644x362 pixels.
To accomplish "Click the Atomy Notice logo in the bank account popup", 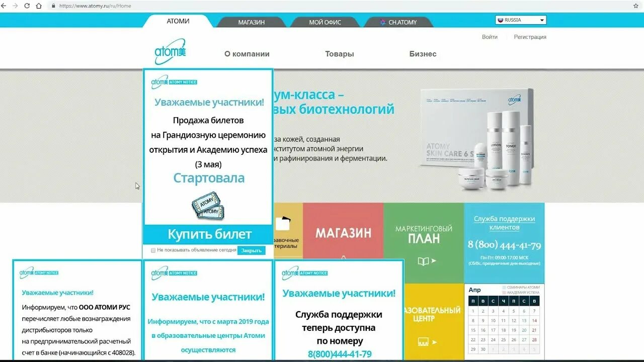I will click(x=39, y=273).
